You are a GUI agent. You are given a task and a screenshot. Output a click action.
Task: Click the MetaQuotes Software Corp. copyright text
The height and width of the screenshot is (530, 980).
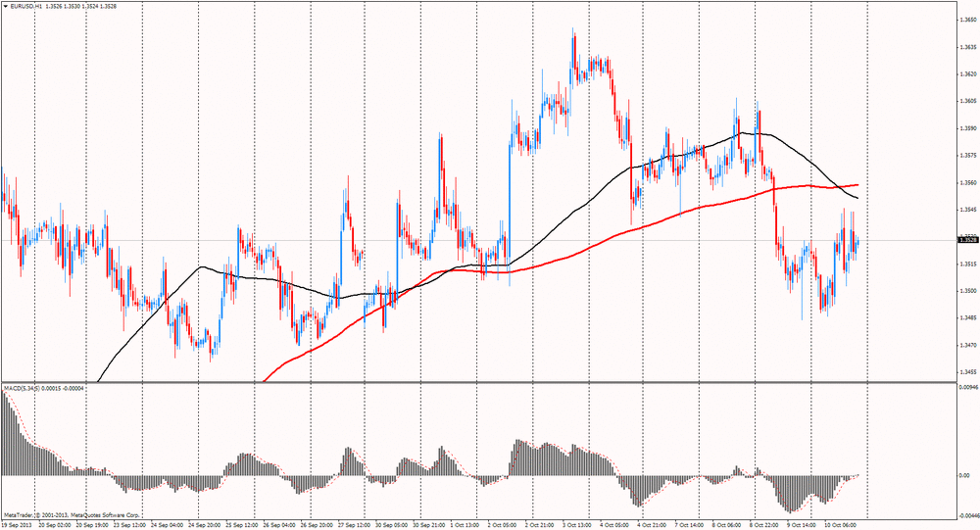pyautogui.click(x=71, y=515)
